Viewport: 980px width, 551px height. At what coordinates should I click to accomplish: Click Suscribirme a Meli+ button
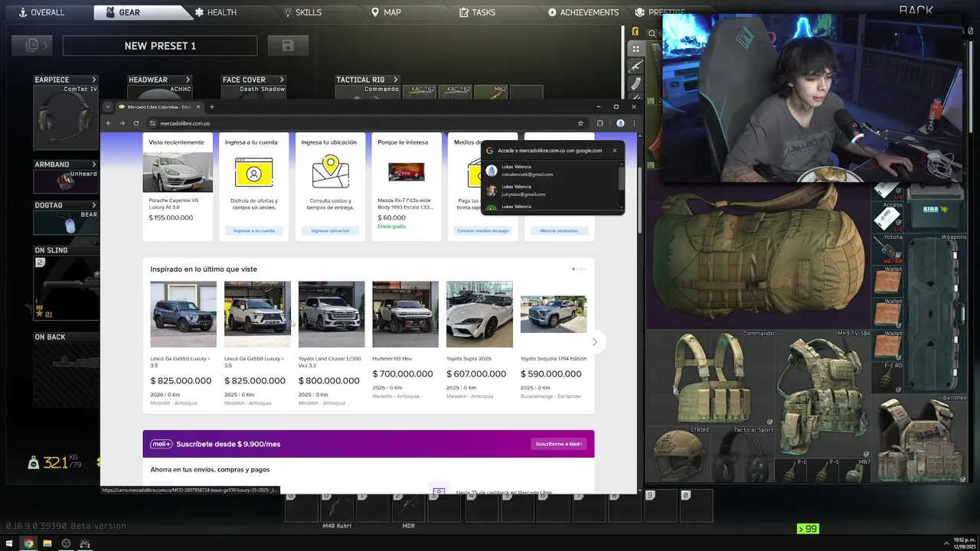[559, 444]
